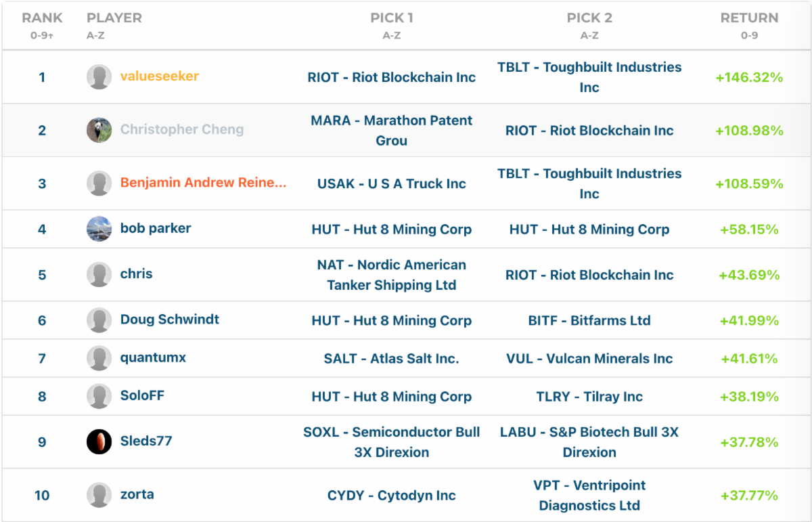Sort by the Pick 2 column header
Viewport: 812px width, 522px height.
(x=589, y=18)
